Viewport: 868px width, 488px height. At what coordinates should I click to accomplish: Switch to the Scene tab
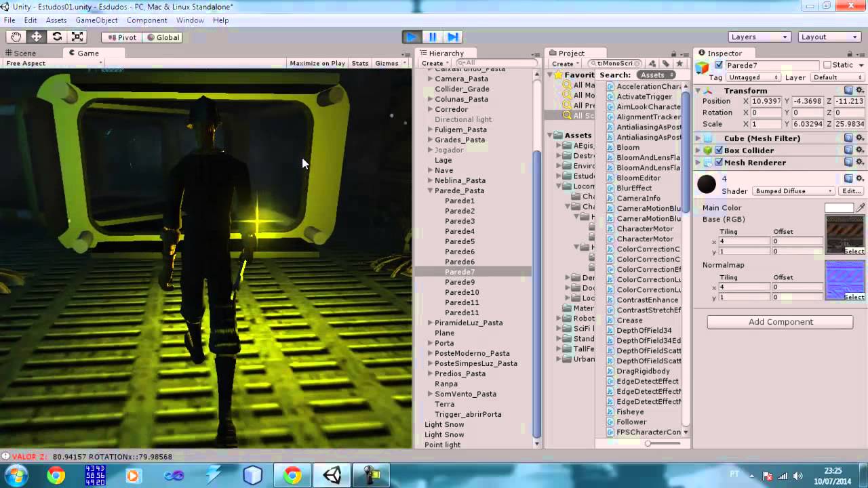tap(20, 53)
